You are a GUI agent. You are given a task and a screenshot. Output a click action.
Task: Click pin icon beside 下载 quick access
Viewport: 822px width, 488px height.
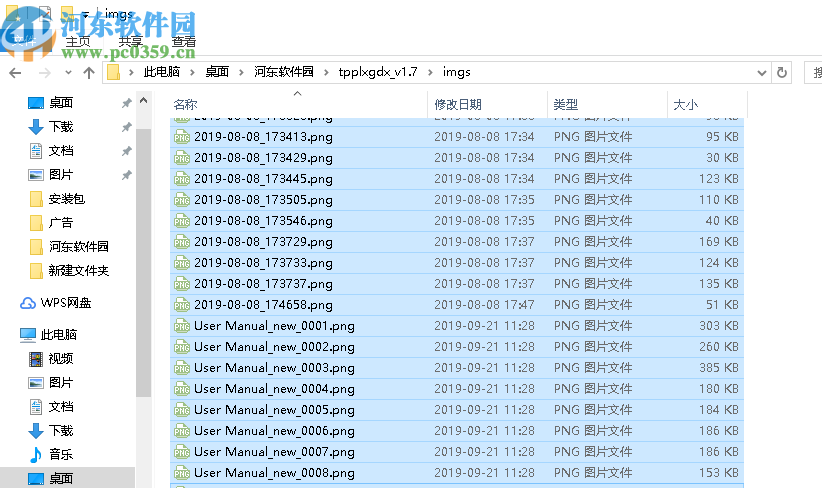coord(126,127)
